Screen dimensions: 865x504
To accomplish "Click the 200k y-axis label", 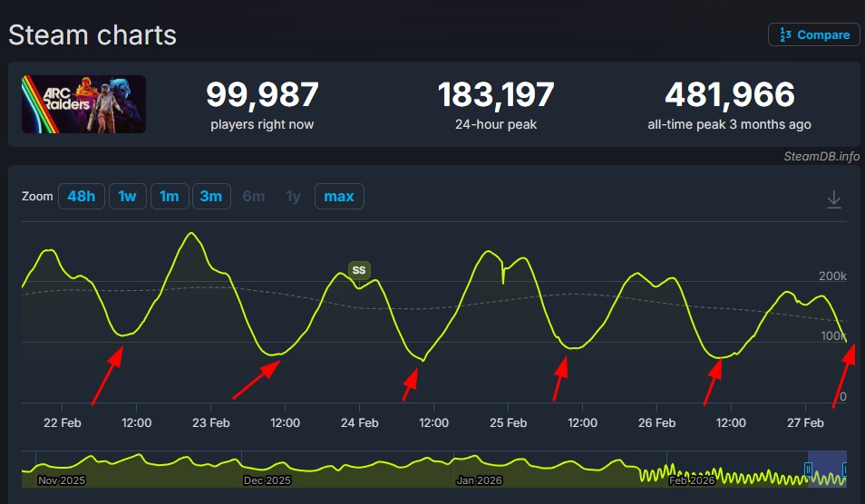I will click(x=832, y=276).
